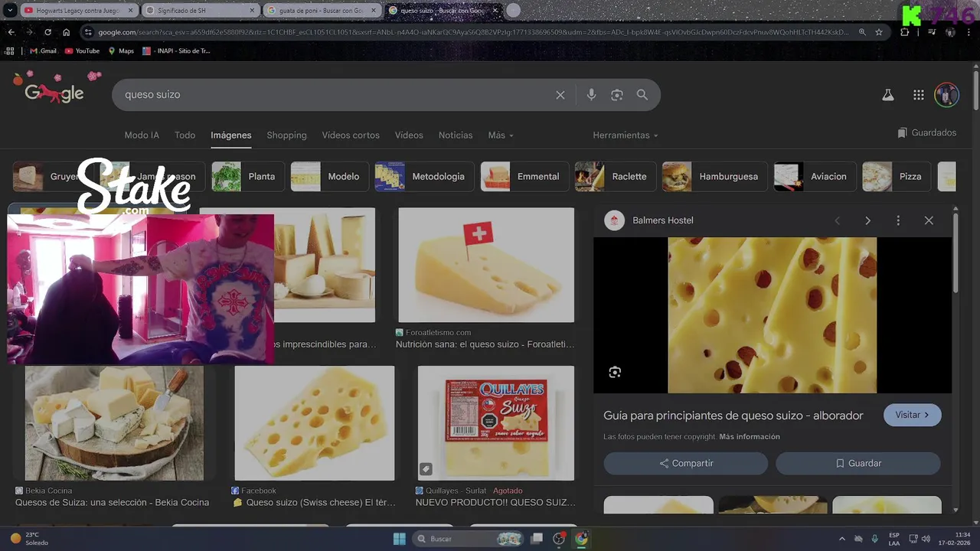Search this image with the Lens icon
980x551 pixels.
615,372
